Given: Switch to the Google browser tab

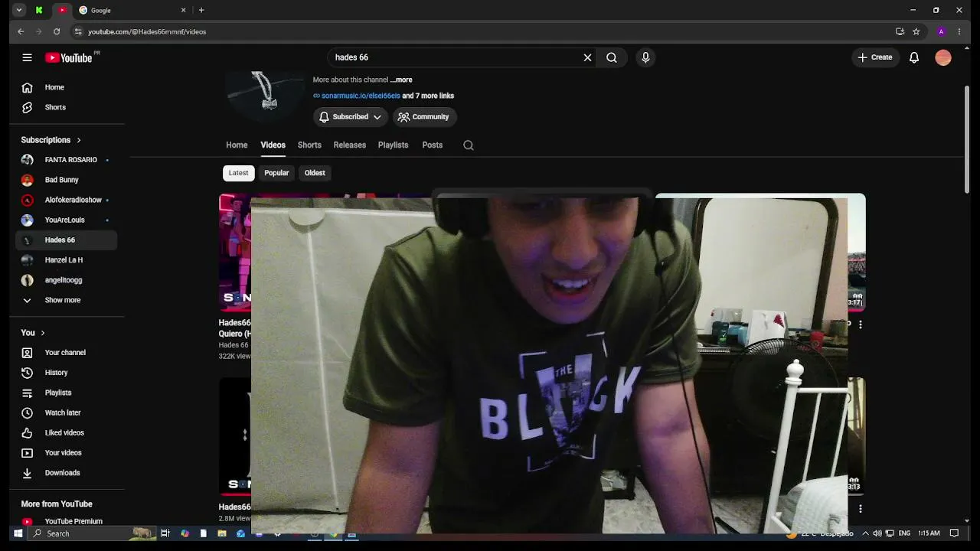Looking at the screenshot, I should [132, 10].
